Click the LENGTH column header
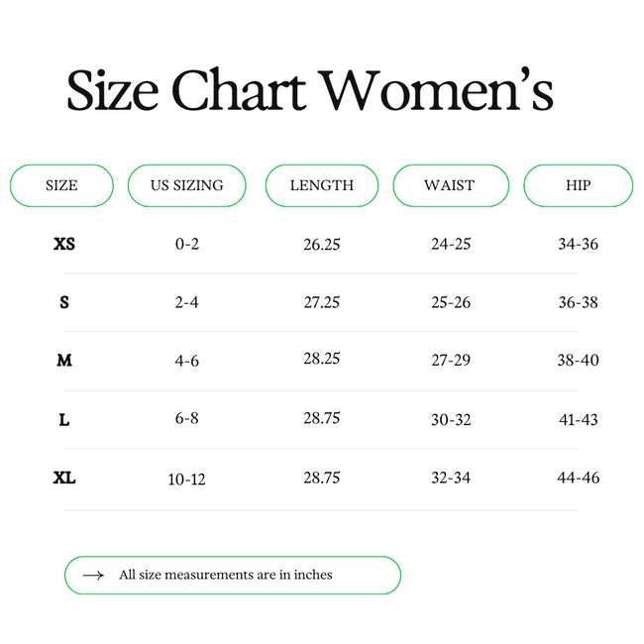 322,185
